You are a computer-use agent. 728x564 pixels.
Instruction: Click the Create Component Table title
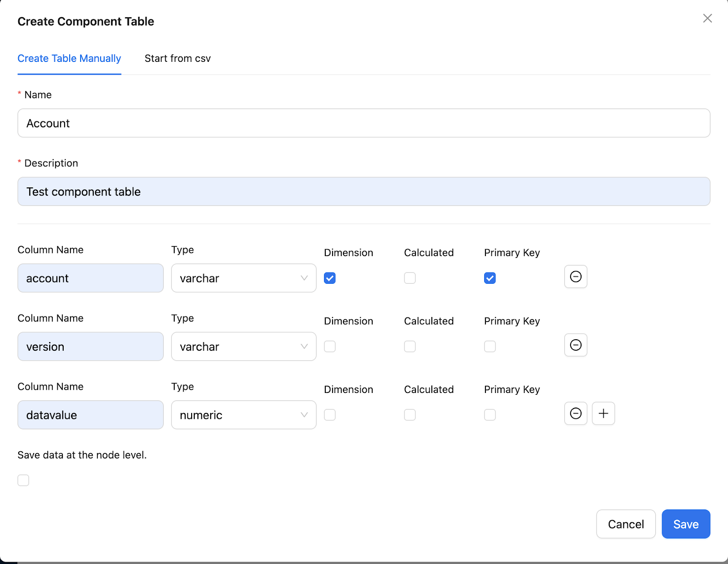click(x=86, y=21)
